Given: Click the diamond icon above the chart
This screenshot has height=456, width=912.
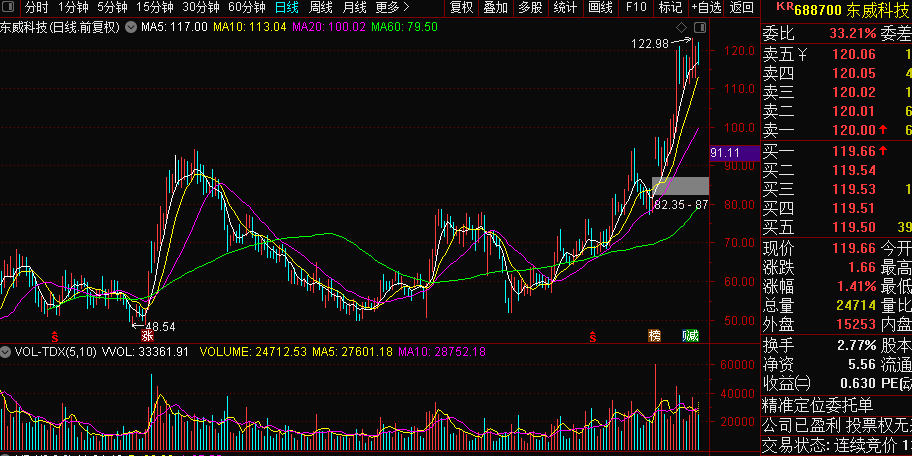Looking at the screenshot, I should point(681,26).
